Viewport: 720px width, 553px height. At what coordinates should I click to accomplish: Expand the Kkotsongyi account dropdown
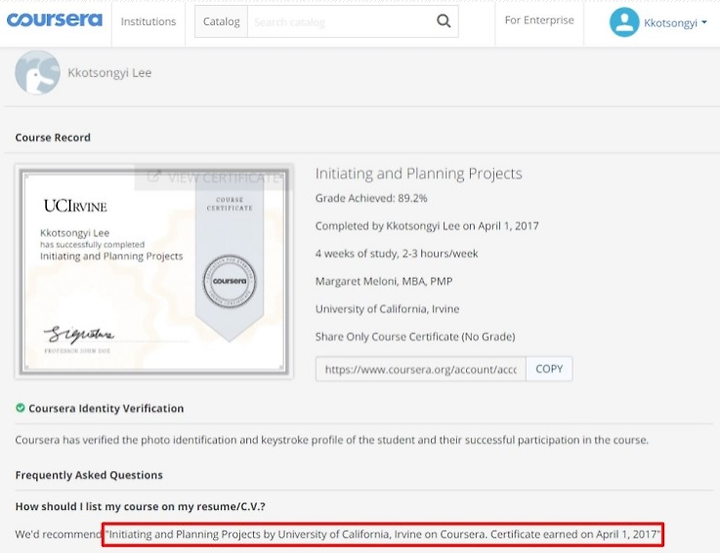[675, 23]
